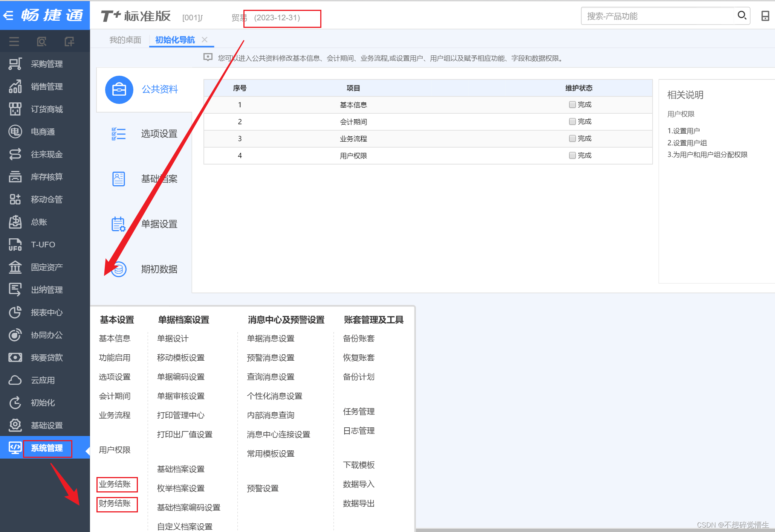Expand the 基础设置 sidebar menu
775x532 pixels.
(47, 425)
